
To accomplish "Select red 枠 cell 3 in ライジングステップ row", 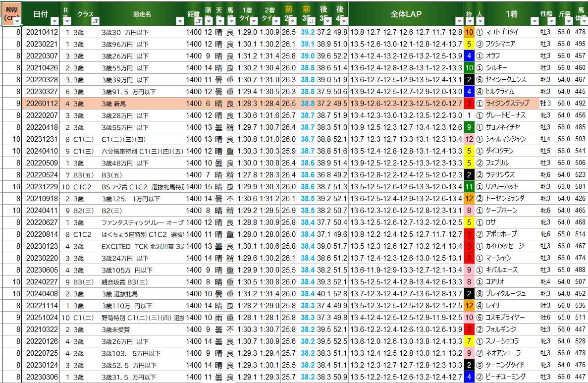I will click(x=469, y=104).
